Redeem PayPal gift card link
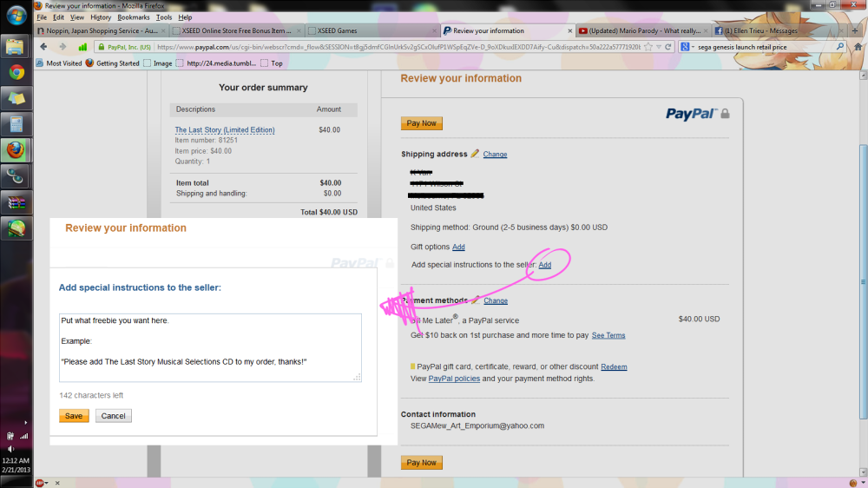 pos(614,366)
